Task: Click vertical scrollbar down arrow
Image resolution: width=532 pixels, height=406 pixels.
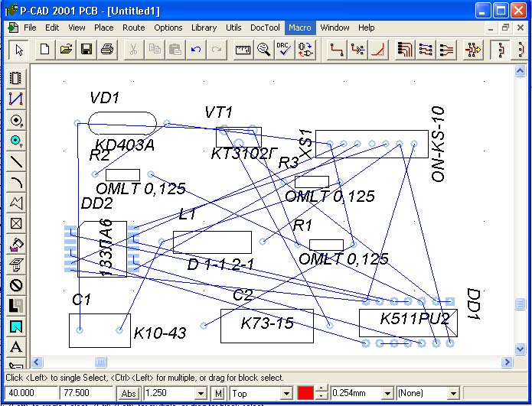Action: (520, 349)
